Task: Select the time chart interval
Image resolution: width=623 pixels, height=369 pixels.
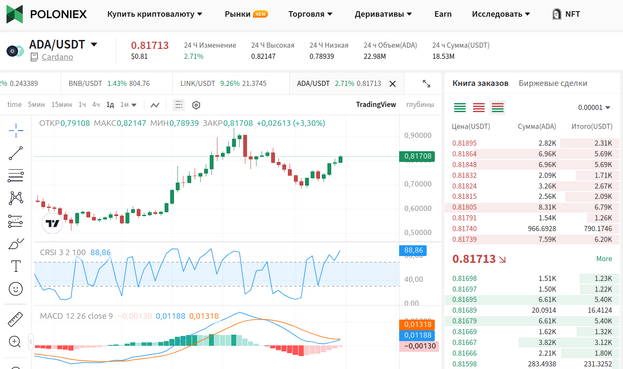Action: click(14, 104)
